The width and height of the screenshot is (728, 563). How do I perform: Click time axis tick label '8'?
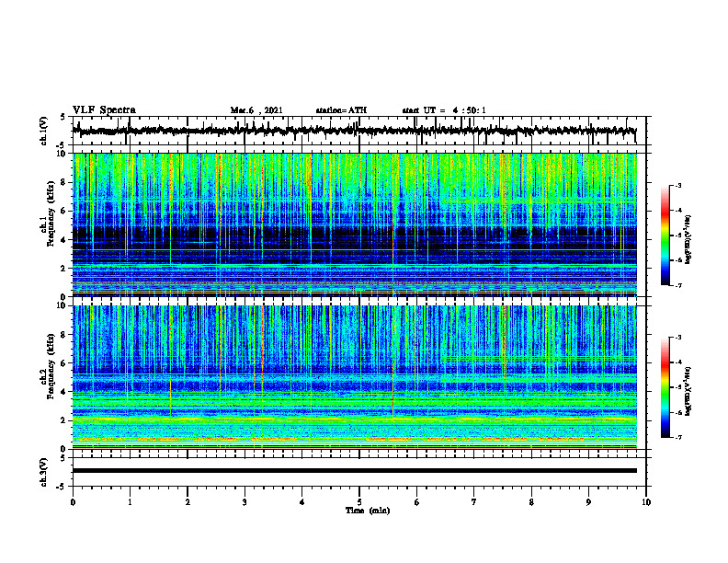pos(531,501)
